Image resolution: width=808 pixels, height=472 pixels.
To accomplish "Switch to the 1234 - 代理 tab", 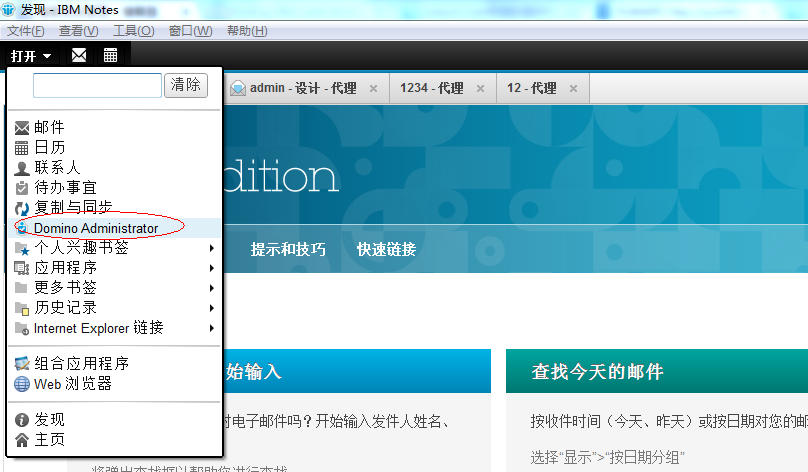I will 442,89.
